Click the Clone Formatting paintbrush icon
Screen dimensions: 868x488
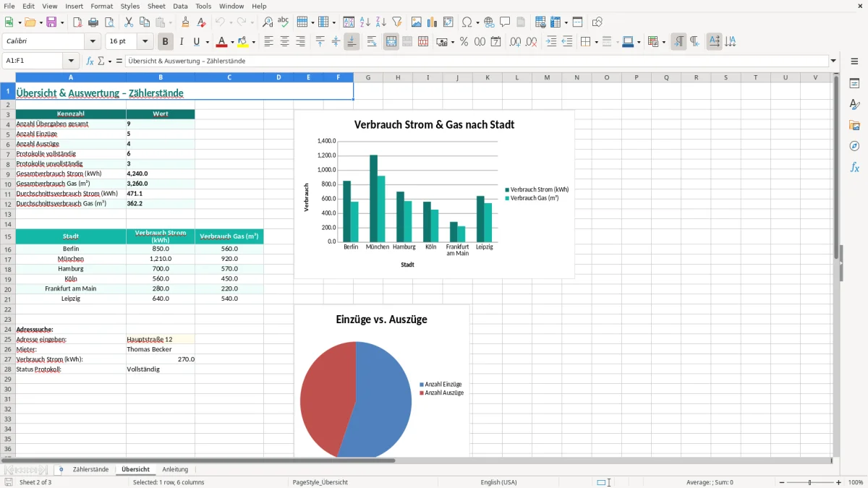point(185,22)
